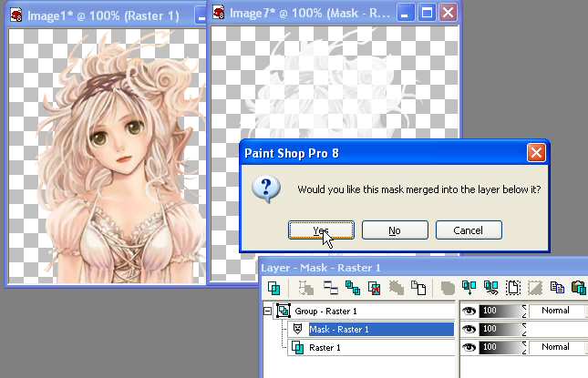This screenshot has height=378, width=588.
Task: Click the dialog question about merging the mask
Action: [418, 189]
